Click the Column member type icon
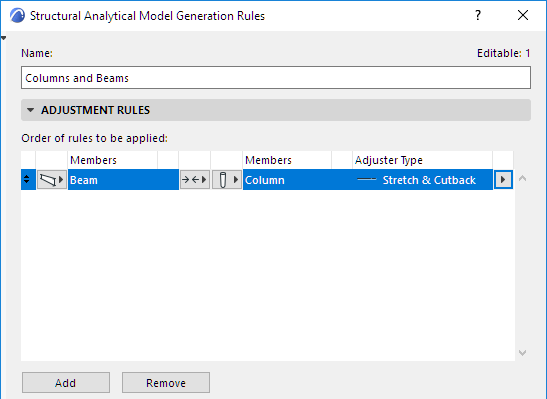 (223, 180)
